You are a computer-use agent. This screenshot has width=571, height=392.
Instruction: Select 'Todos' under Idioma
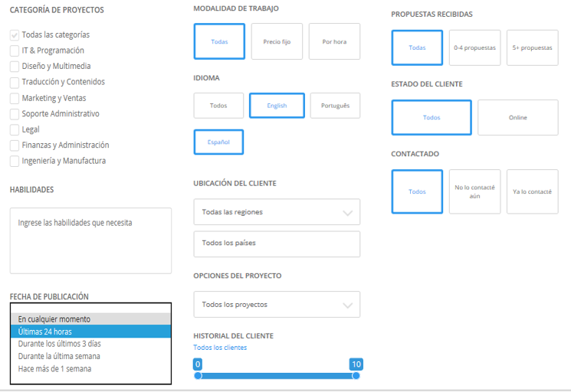tap(218, 106)
